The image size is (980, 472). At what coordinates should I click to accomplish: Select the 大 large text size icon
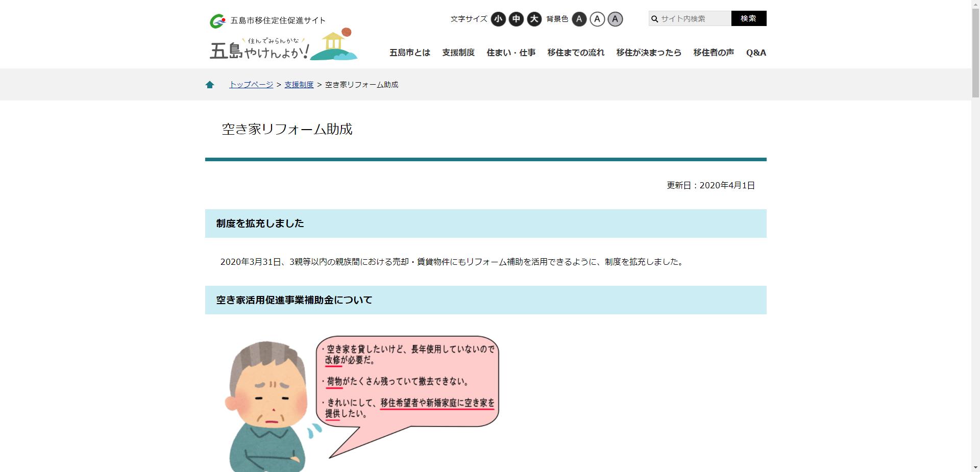(x=534, y=18)
